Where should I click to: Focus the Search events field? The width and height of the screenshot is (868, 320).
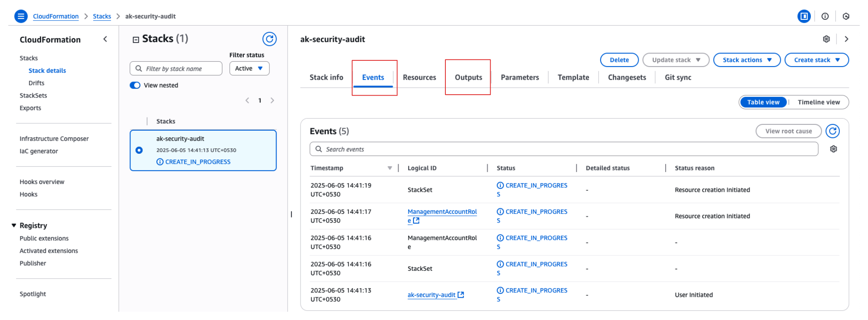tap(564, 149)
